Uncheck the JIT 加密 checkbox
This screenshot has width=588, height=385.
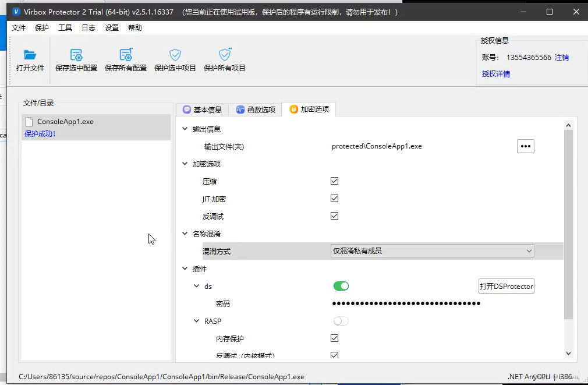click(x=335, y=198)
